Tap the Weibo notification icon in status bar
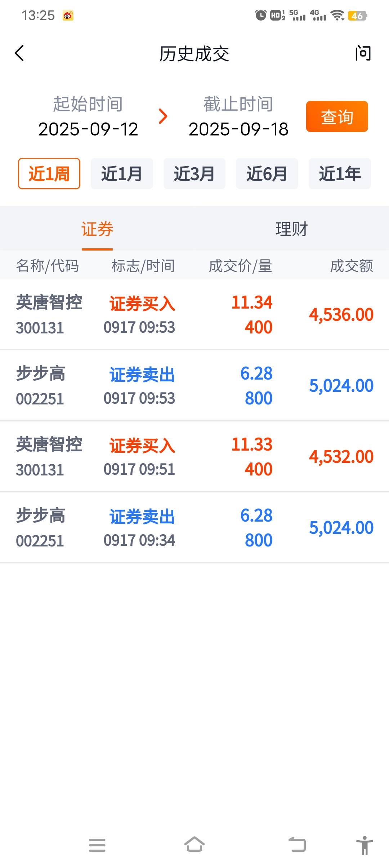The height and width of the screenshot is (868, 389). (x=68, y=15)
